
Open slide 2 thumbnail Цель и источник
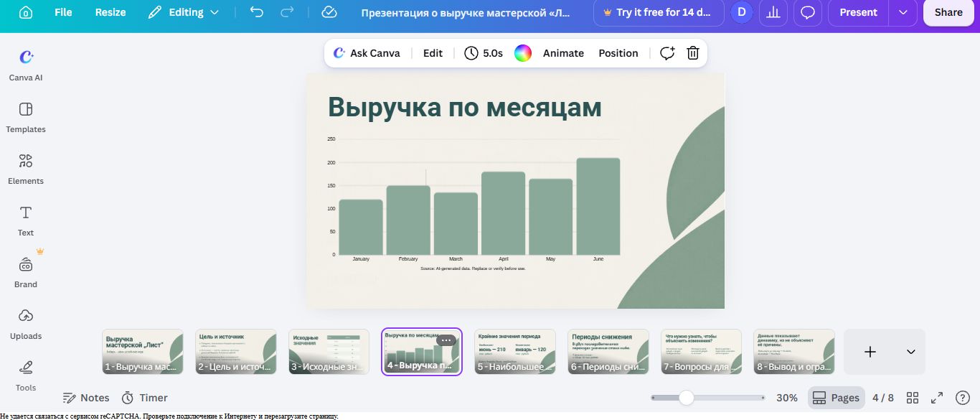236,352
